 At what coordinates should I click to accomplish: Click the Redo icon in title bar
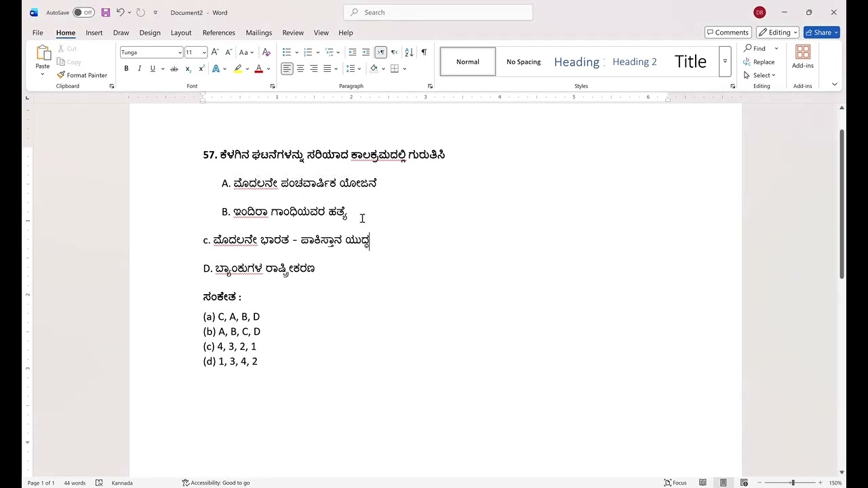coord(140,12)
